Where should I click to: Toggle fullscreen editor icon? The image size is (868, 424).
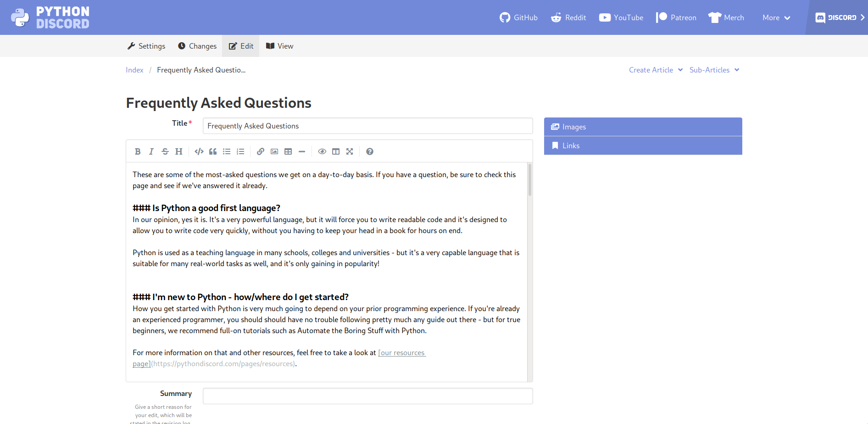click(350, 151)
